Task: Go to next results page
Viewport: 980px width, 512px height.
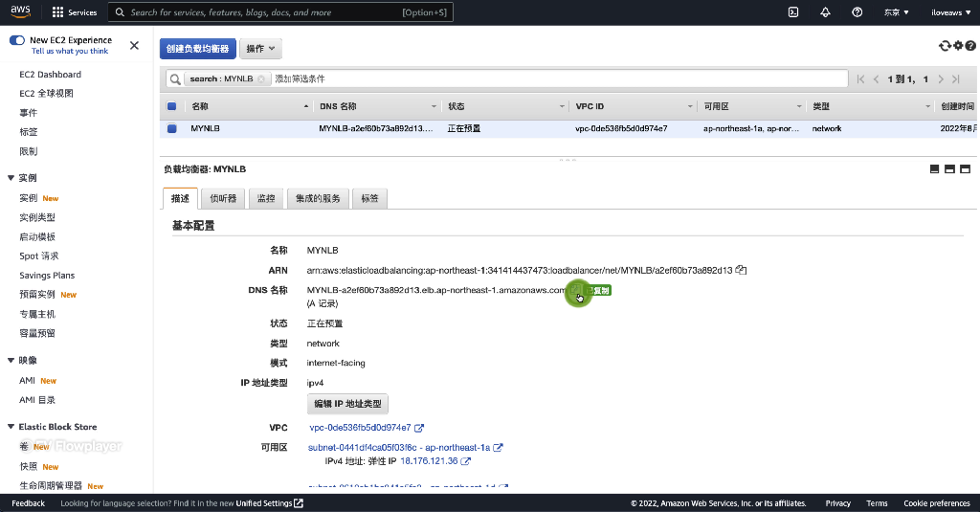Action: [941, 78]
